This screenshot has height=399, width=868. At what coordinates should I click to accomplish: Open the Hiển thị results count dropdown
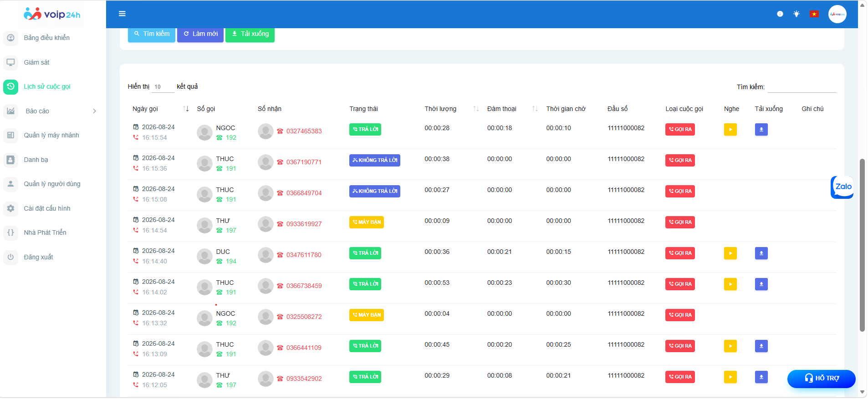click(163, 87)
